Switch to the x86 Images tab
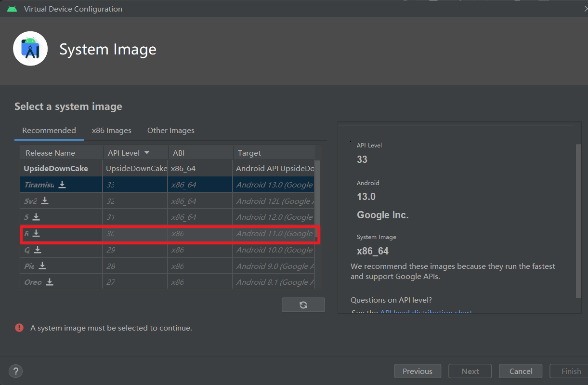The width and height of the screenshot is (588, 385). pos(112,131)
